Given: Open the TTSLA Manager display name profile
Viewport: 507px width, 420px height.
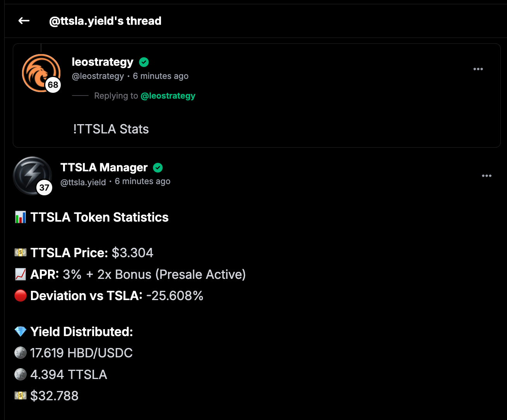Looking at the screenshot, I should pos(104,168).
